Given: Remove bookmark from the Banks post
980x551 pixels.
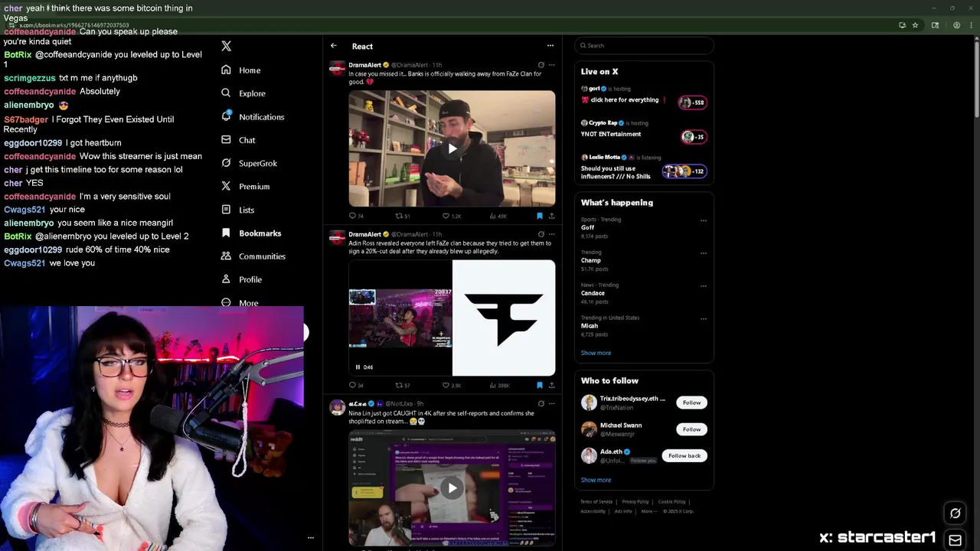Looking at the screenshot, I should [539, 216].
